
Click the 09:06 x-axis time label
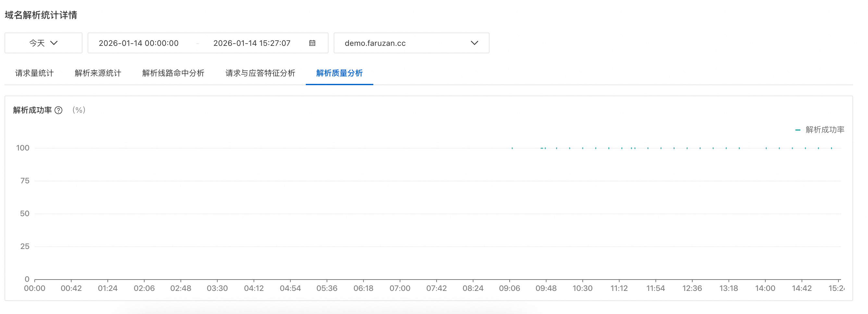point(510,288)
